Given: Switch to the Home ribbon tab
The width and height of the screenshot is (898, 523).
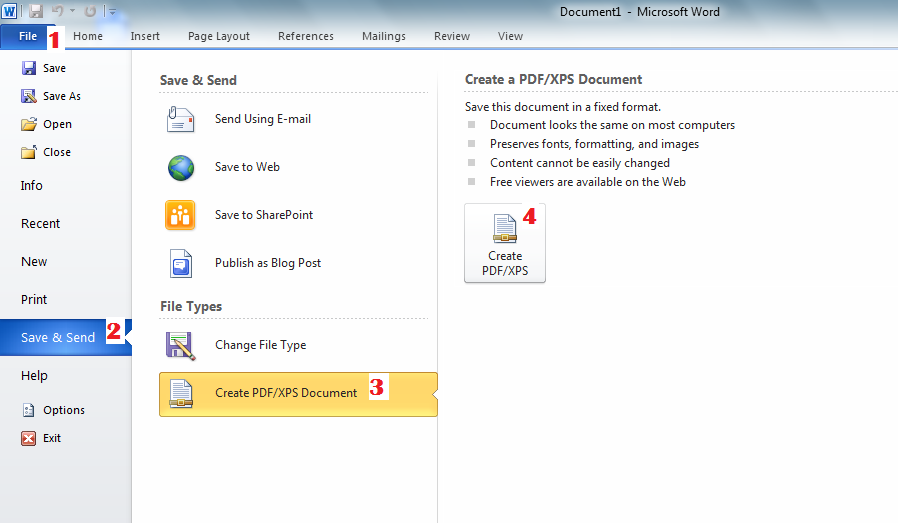Looking at the screenshot, I should [x=88, y=36].
